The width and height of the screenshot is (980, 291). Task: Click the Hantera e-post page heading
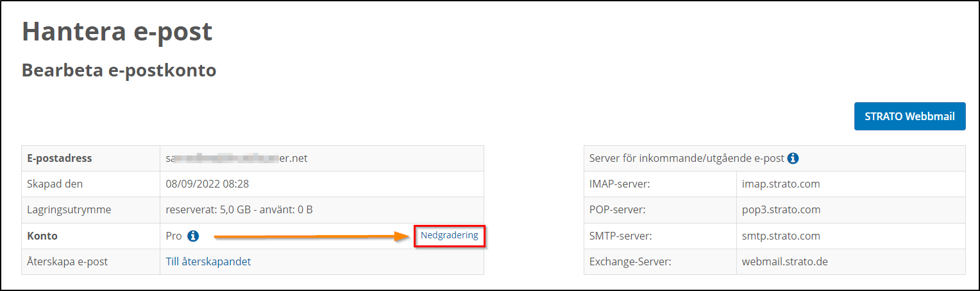(x=117, y=31)
